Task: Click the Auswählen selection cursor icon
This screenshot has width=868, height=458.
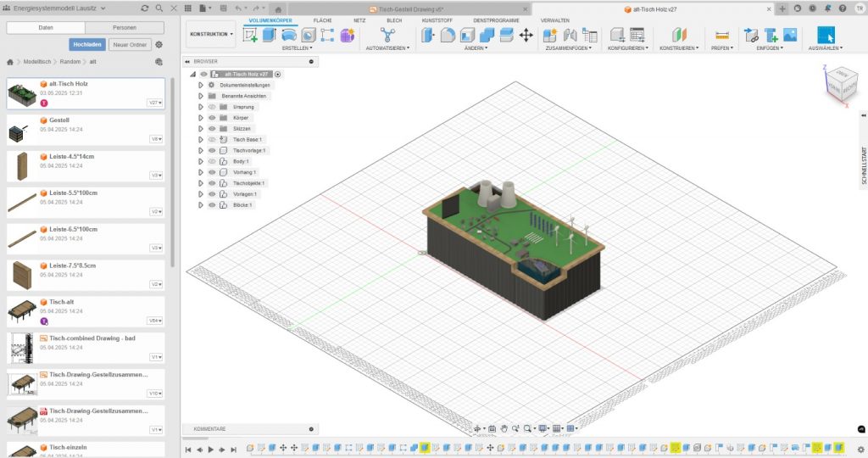Action: point(826,35)
